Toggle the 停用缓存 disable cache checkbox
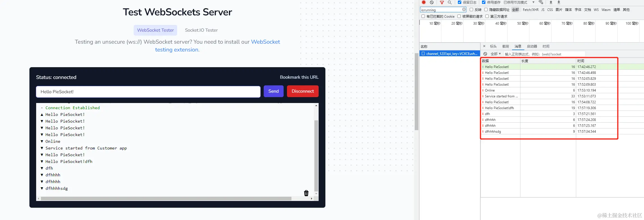Viewport: 644px width, 220px height. pos(483,2)
